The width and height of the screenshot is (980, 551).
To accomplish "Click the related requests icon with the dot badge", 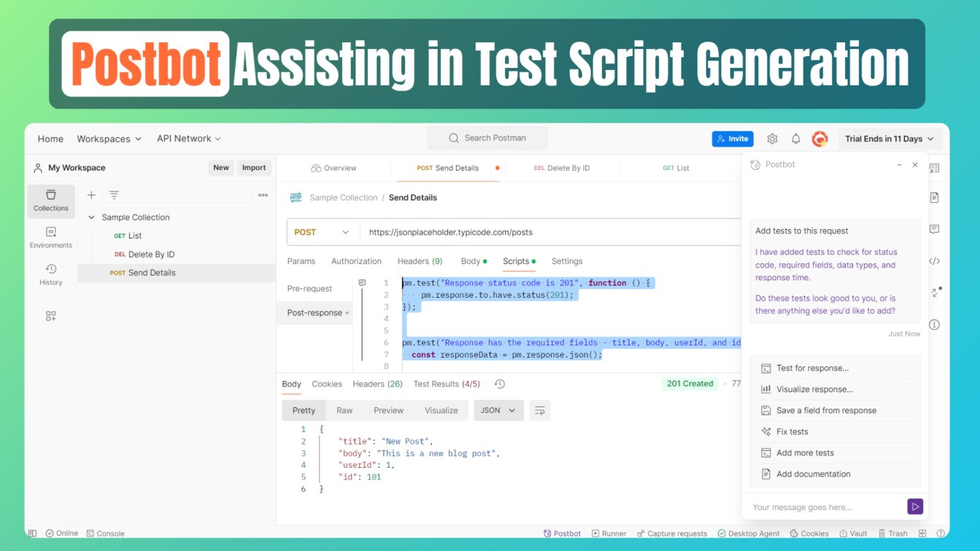I will [x=935, y=292].
